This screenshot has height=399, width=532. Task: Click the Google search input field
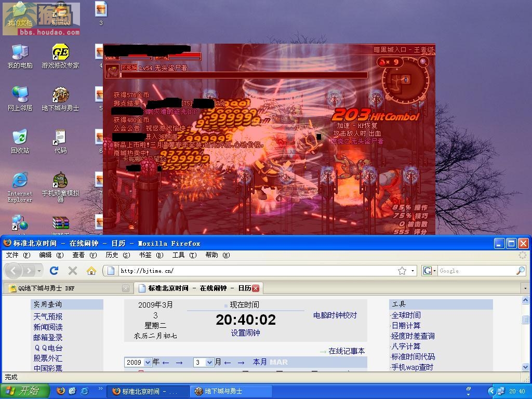[476, 271]
